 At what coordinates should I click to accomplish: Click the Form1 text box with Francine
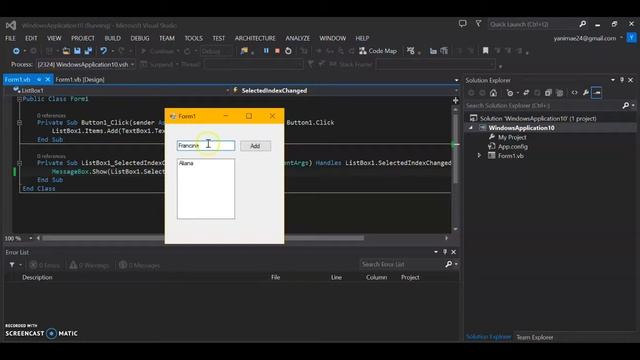click(x=206, y=146)
